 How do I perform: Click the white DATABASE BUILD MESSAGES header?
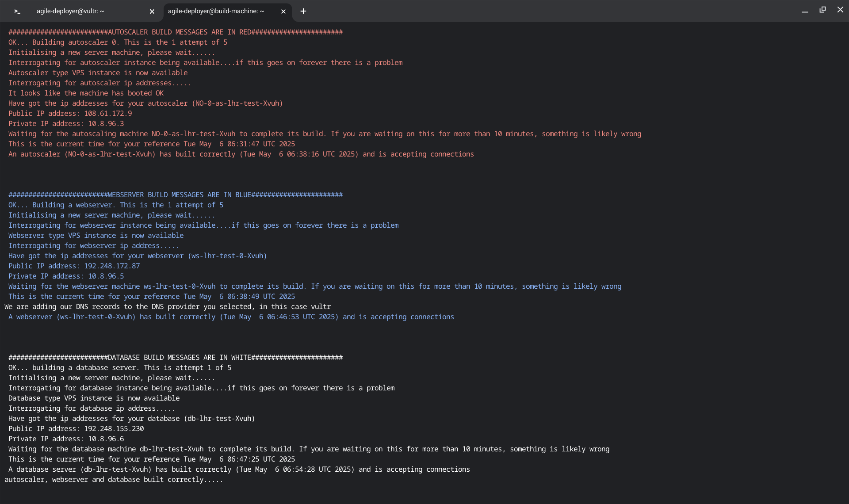tap(176, 358)
